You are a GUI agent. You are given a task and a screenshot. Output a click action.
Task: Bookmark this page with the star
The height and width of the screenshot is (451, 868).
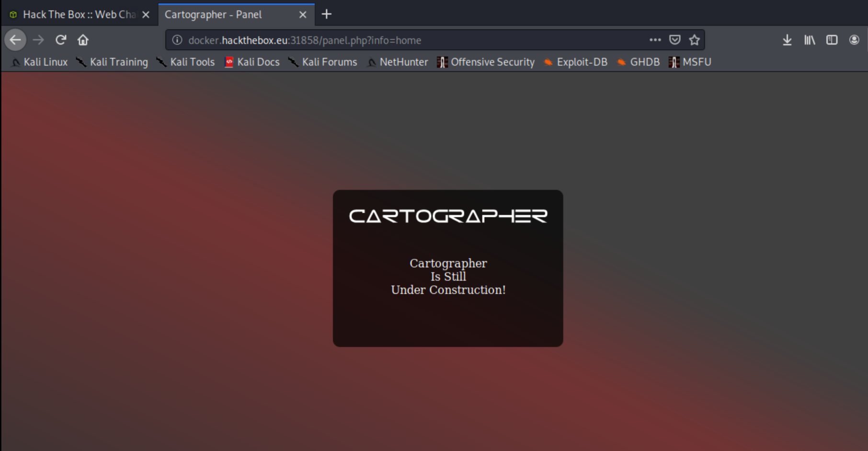tap(694, 40)
